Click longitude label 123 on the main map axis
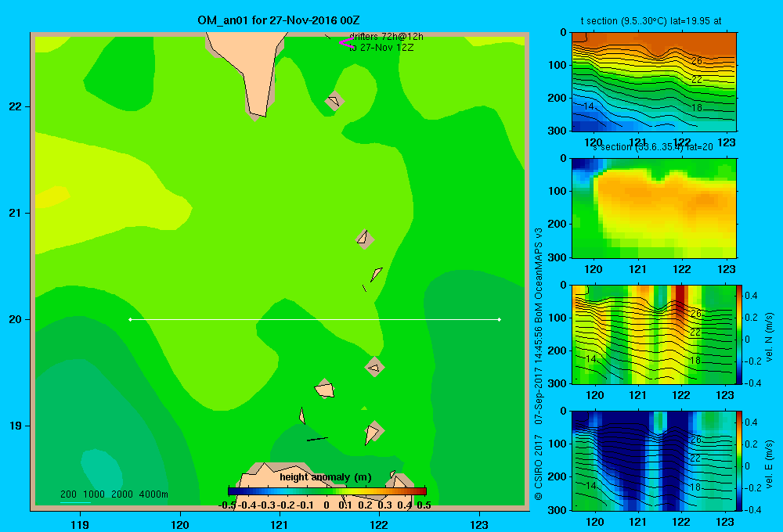The height and width of the screenshot is (532, 783). 479,525
